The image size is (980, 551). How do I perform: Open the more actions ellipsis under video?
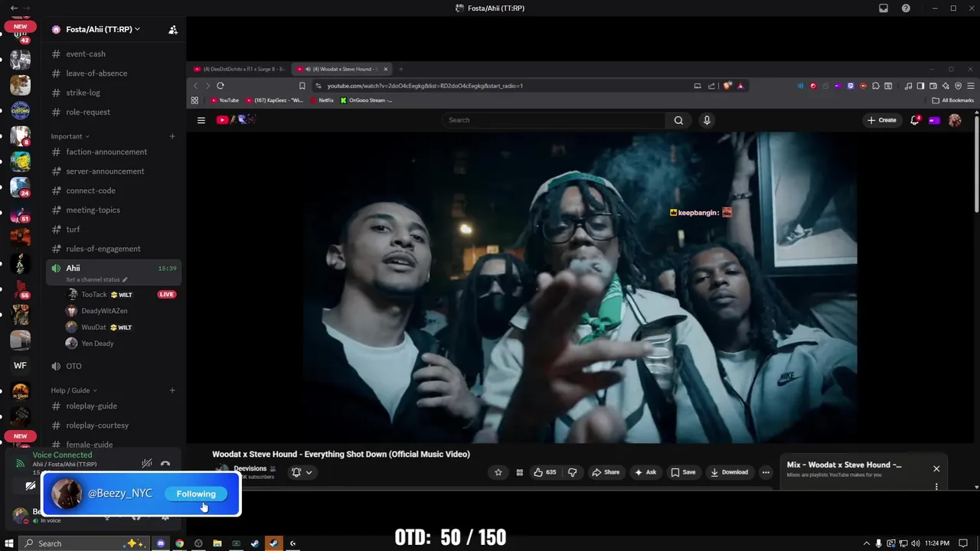(766, 472)
